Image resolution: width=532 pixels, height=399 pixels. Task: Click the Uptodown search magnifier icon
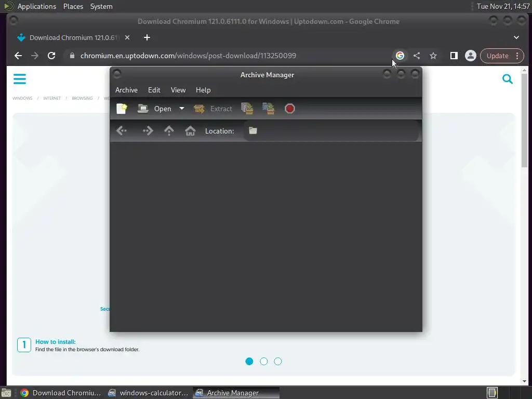(508, 79)
